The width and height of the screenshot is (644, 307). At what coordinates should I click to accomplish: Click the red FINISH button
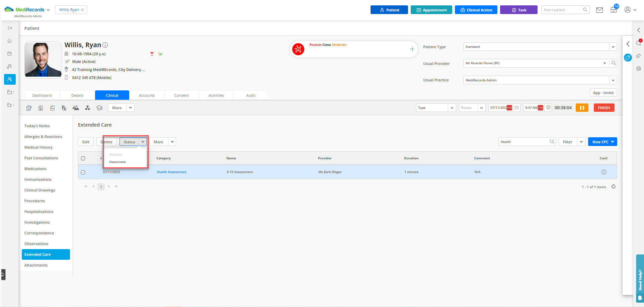[x=604, y=108]
